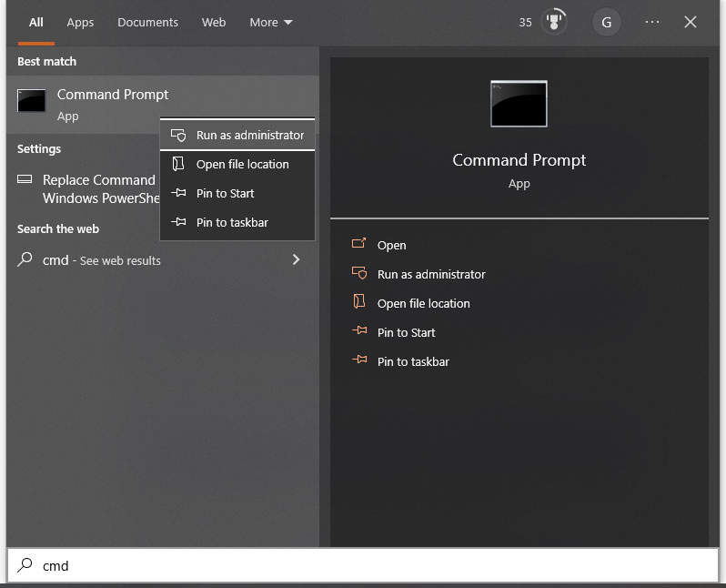Open the Documents tab
726x588 pixels.
(147, 22)
